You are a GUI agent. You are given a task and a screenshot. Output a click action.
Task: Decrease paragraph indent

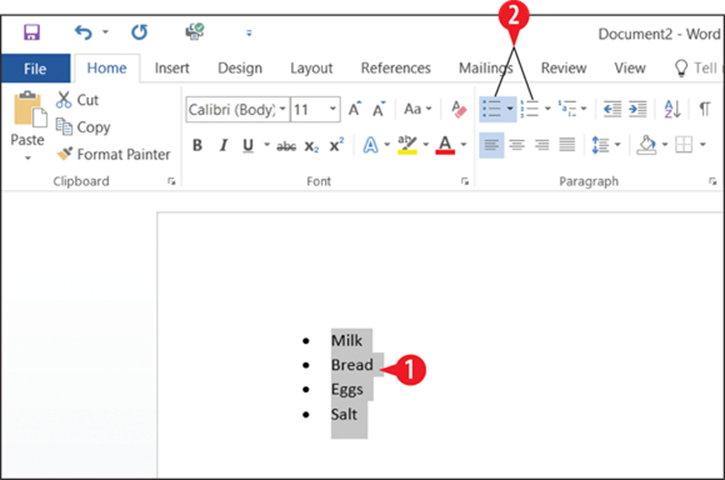click(x=612, y=109)
